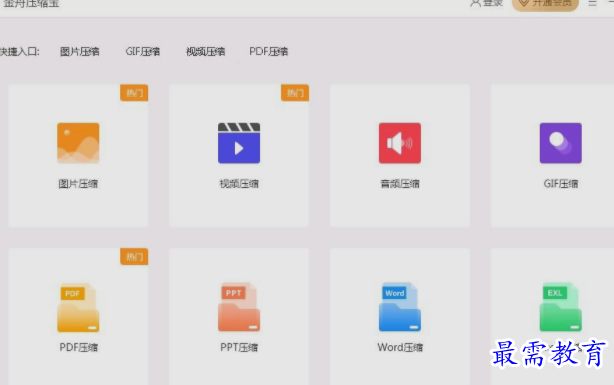Open the 音频压缩 red speaker icon
Screen dimensions: 614x385
pos(400,143)
